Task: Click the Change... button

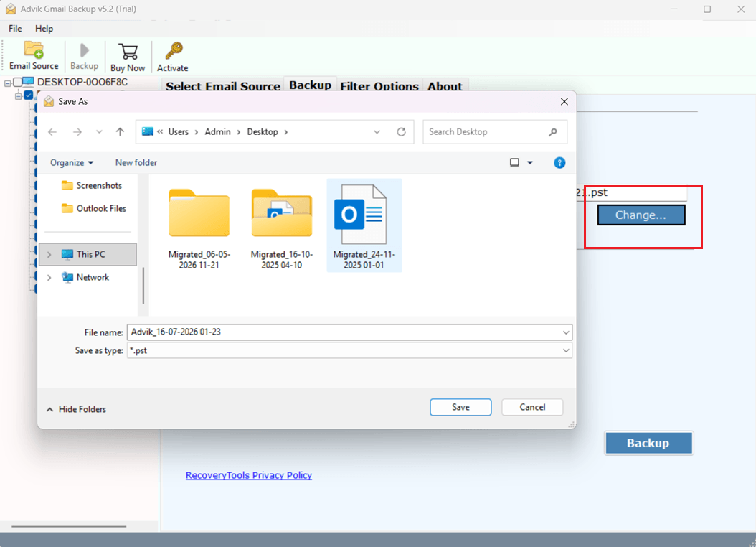Action: [x=641, y=215]
